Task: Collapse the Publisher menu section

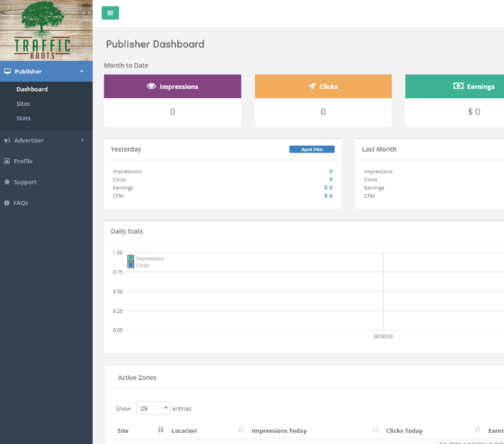Action: click(x=82, y=71)
